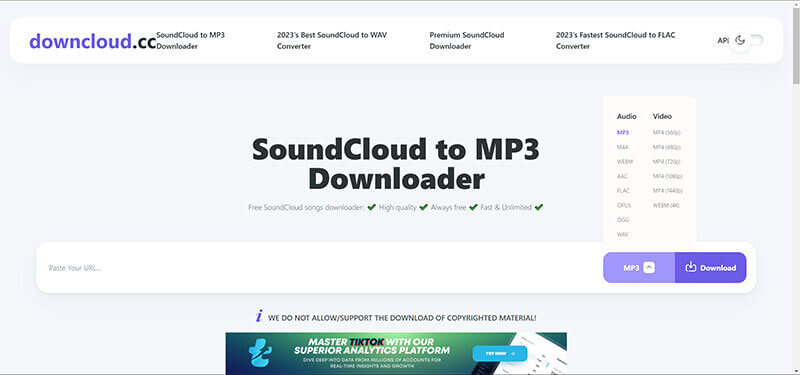This screenshot has height=375, width=800.
Task: Choose MP4 (1080p) video format
Action: (667, 176)
